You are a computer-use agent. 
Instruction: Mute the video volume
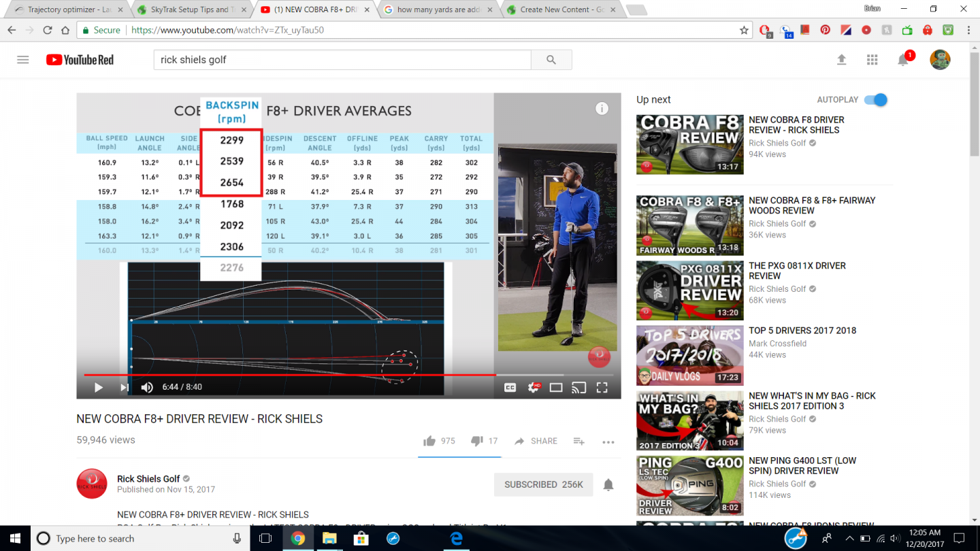[x=147, y=387]
